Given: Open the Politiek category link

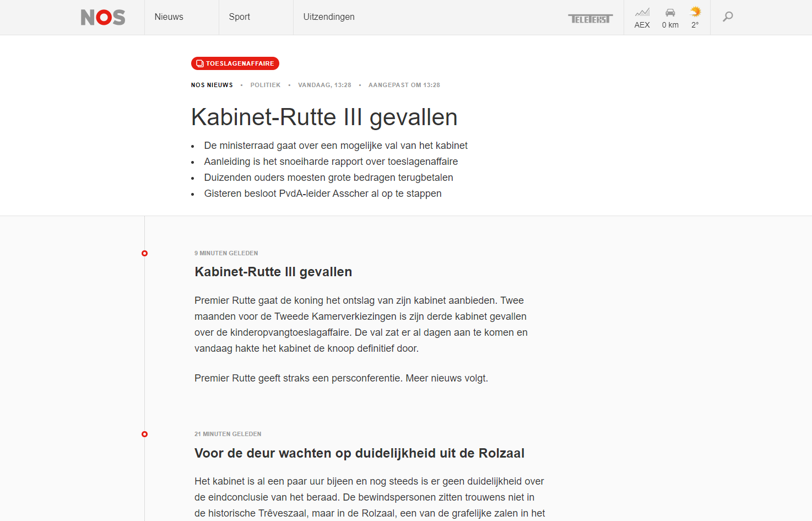Looking at the screenshot, I should (x=266, y=85).
